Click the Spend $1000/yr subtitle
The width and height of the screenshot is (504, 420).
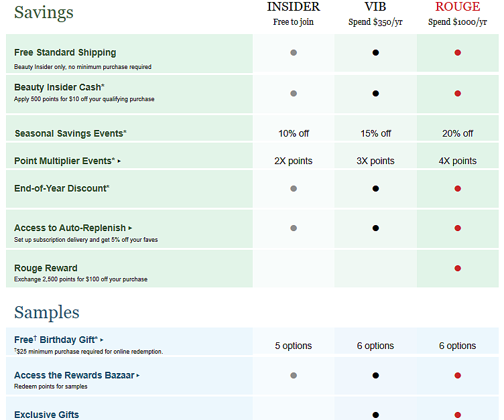coord(458,22)
